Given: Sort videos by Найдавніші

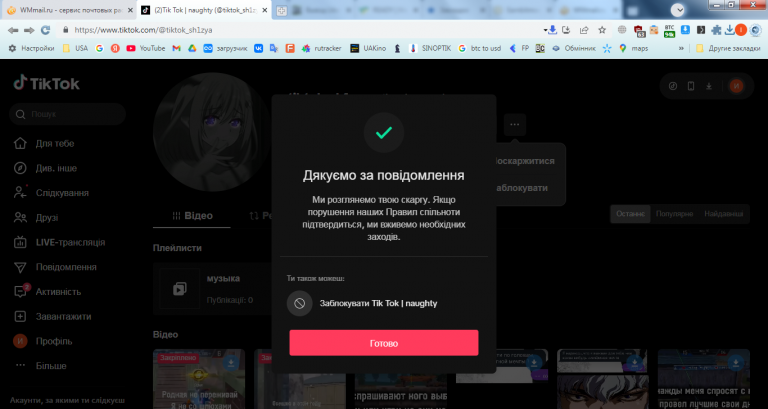Looking at the screenshot, I should [x=723, y=214].
